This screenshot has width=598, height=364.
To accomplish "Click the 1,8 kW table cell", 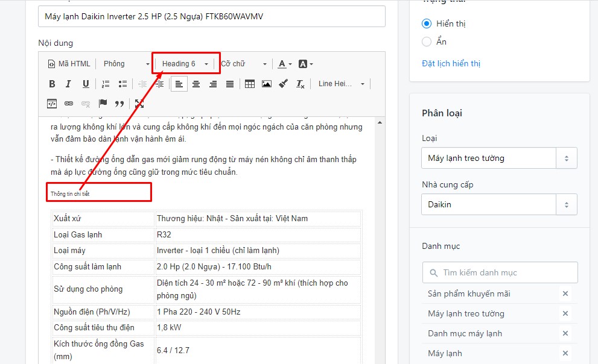I will (258, 327).
